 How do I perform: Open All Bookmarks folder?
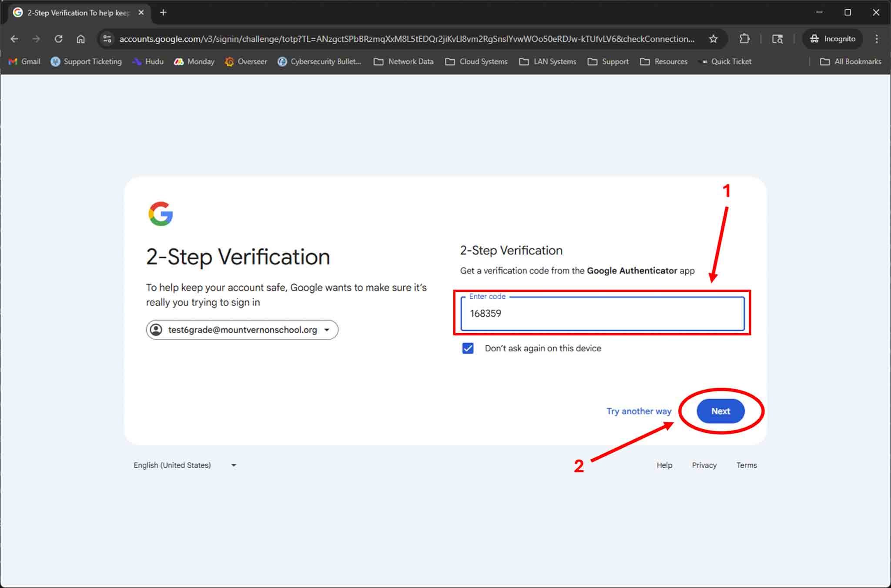pos(851,61)
